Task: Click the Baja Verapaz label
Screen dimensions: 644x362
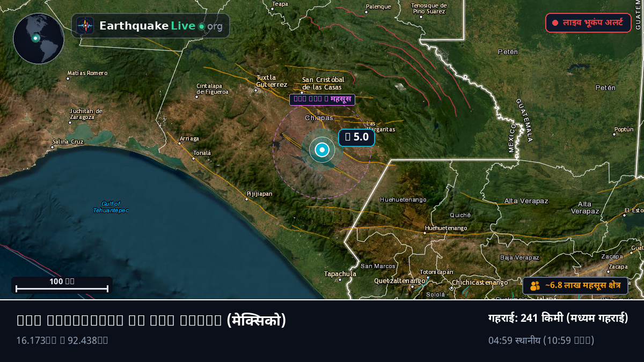Action: click(x=519, y=257)
